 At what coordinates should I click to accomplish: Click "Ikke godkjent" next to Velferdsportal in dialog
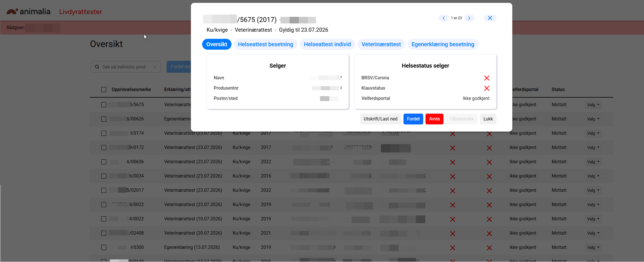[476, 98]
